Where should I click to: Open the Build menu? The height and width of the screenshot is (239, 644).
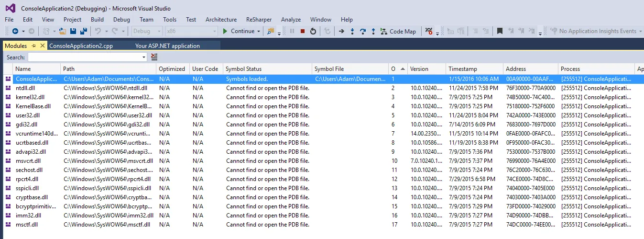(97, 20)
